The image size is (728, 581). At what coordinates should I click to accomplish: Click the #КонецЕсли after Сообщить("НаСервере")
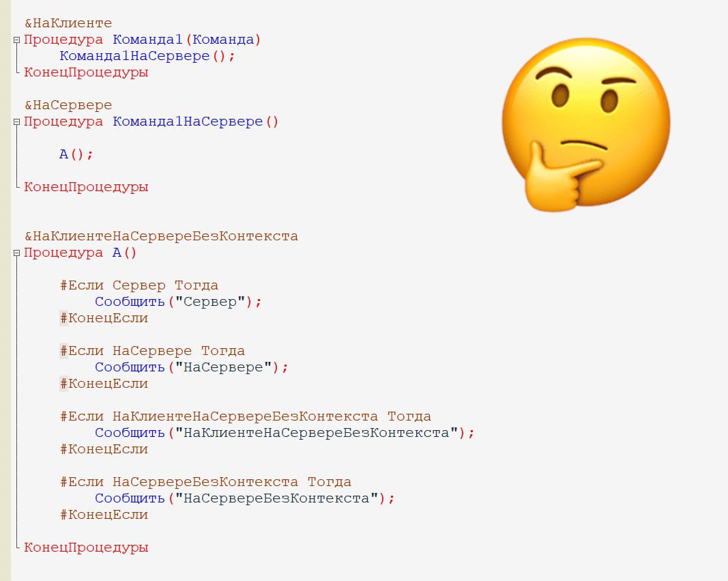[x=104, y=384]
